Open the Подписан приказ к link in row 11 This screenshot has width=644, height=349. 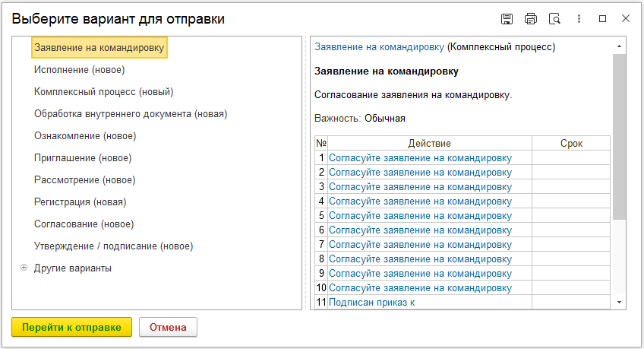click(x=371, y=303)
